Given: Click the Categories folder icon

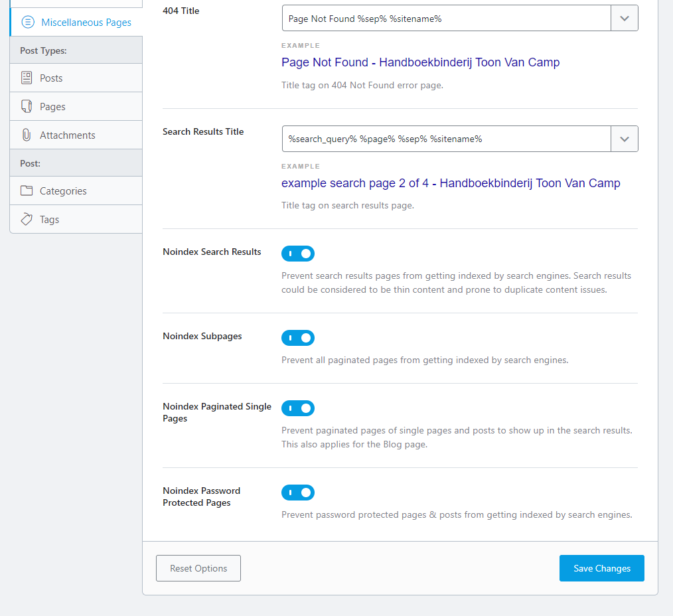Looking at the screenshot, I should (27, 191).
